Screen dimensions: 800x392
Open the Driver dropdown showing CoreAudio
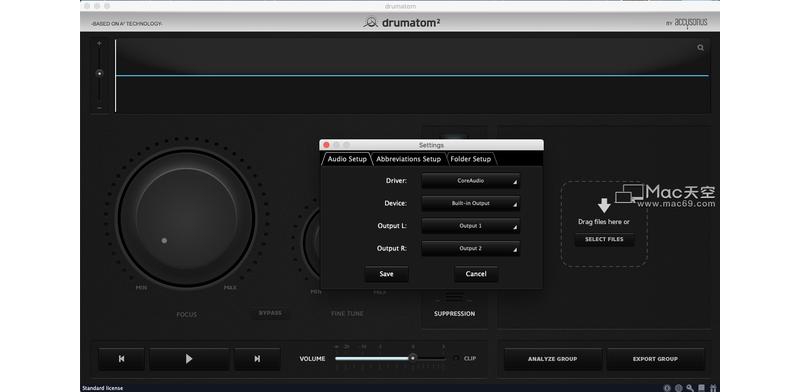470,181
